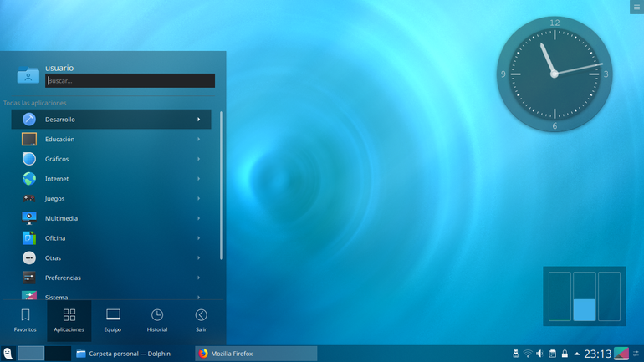The height and width of the screenshot is (362, 644).
Task: Click the application list scrollbar
Action: (x=222, y=186)
